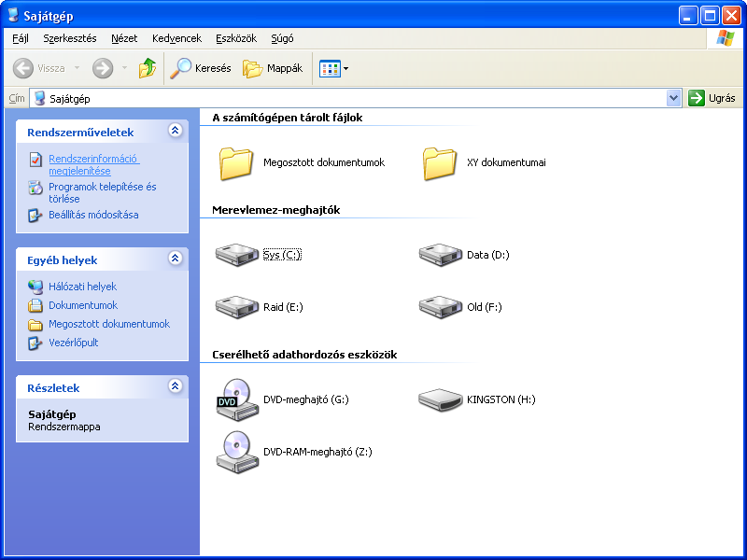The height and width of the screenshot is (560, 747).
Task: Click the Back (Vissza) arrow button
Action: pos(22,68)
